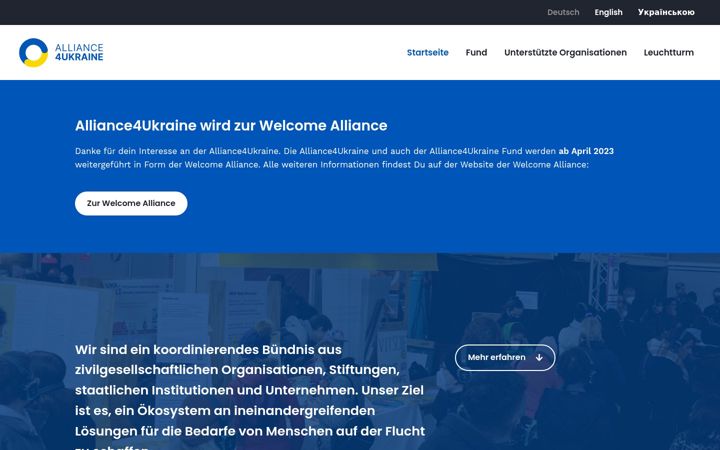Click the Zur Welcome Alliance button
720x450 pixels.
(x=131, y=203)
